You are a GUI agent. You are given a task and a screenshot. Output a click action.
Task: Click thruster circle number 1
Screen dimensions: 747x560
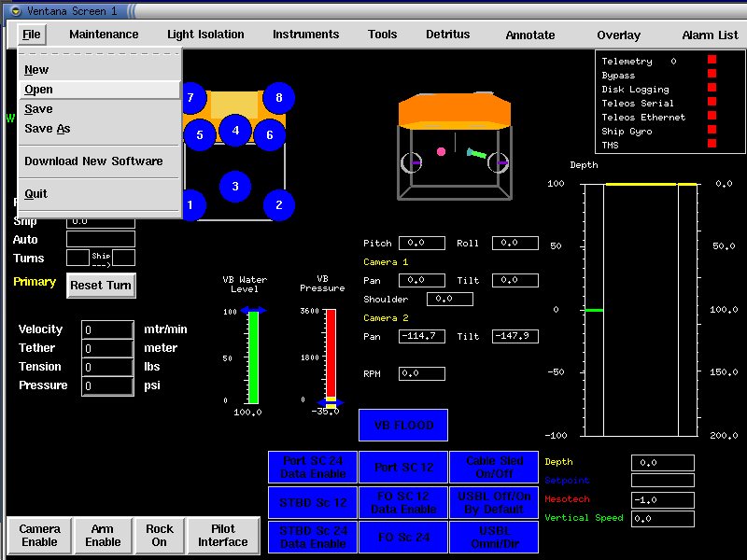coord(194,205)
